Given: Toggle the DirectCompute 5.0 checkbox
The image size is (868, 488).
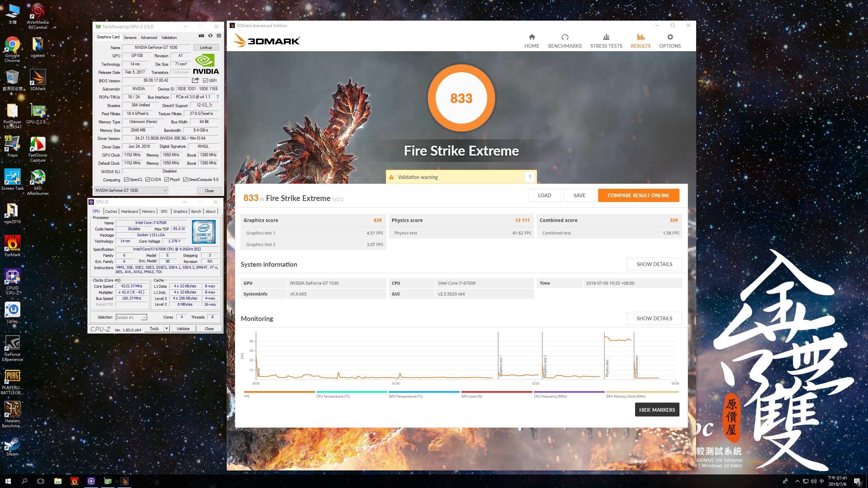Looking at the screenshot, I should point(185,180).
